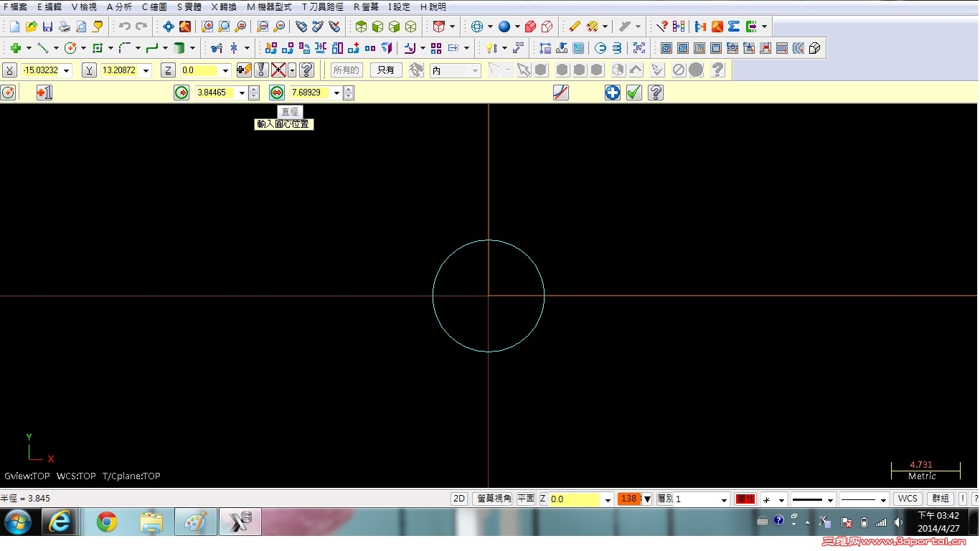Click the orange Fit-to-screen icon
Screen dimensions: 980x551
point(185,27)
